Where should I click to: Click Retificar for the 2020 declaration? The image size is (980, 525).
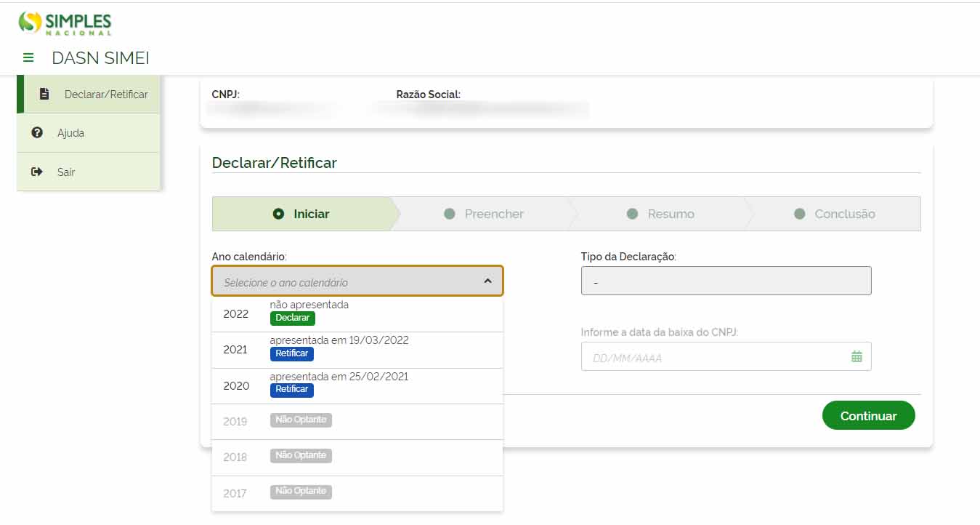click(x=291, y=389)
